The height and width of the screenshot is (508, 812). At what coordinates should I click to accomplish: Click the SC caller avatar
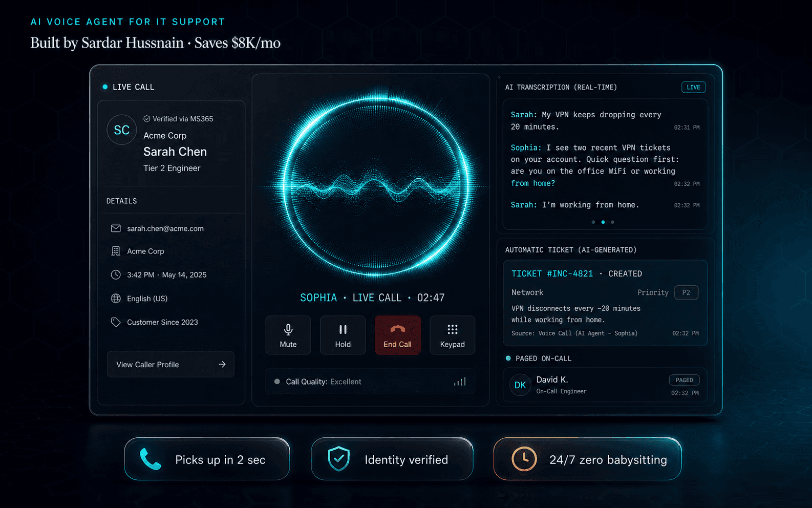coord(122,130)
